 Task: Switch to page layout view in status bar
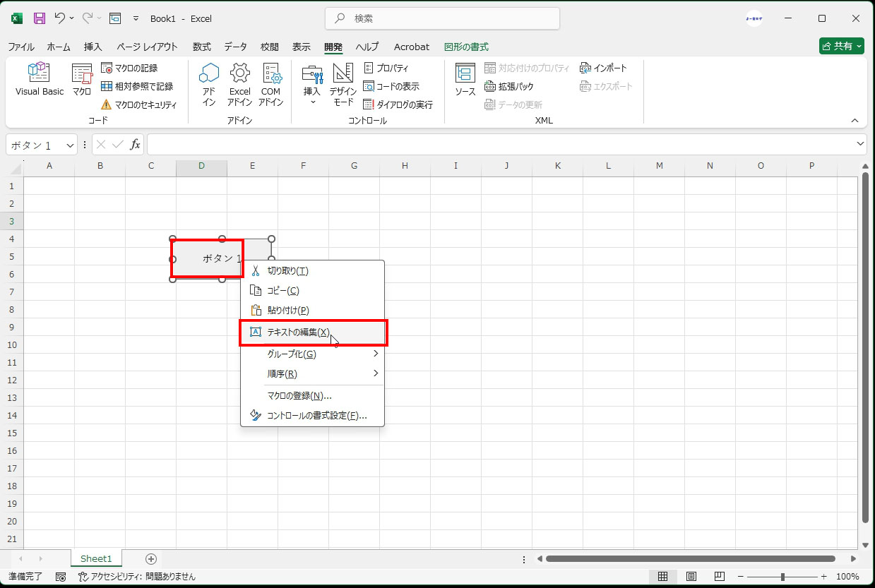click(x=691, y=577)
